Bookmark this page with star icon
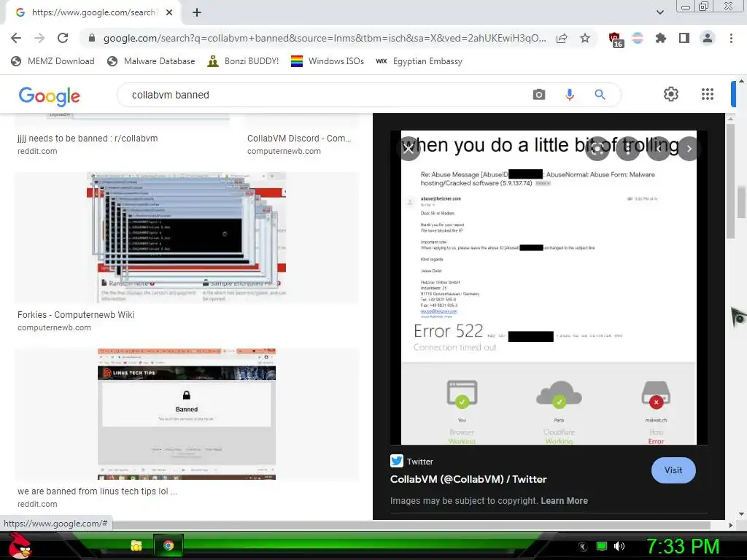Viewport: 747px width, 560px height. tap(585, 38)
